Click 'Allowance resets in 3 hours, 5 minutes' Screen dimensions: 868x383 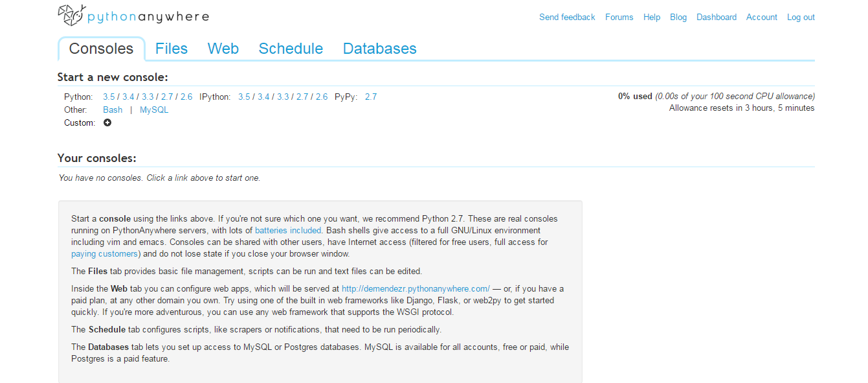pos(742,108)
